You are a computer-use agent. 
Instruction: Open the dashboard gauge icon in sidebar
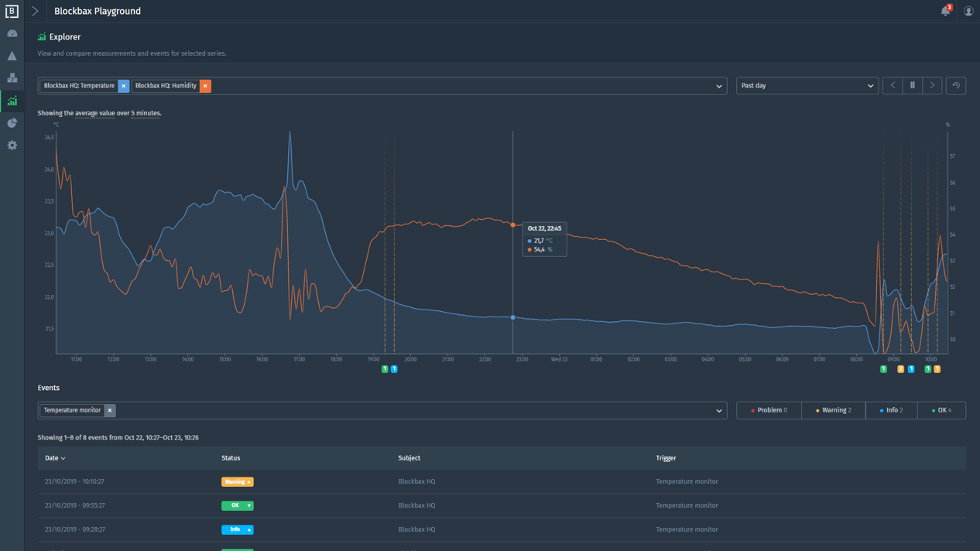12,33
